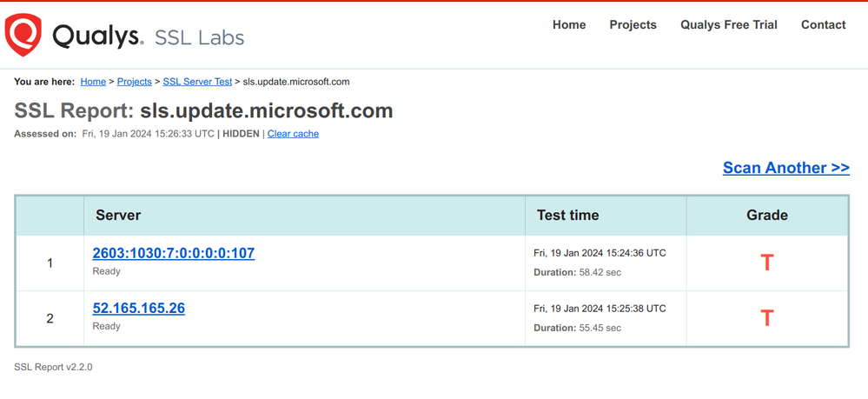Click the T grade for server 2
Viewport: 868px width, 399px height.
(x=766, y=318)
